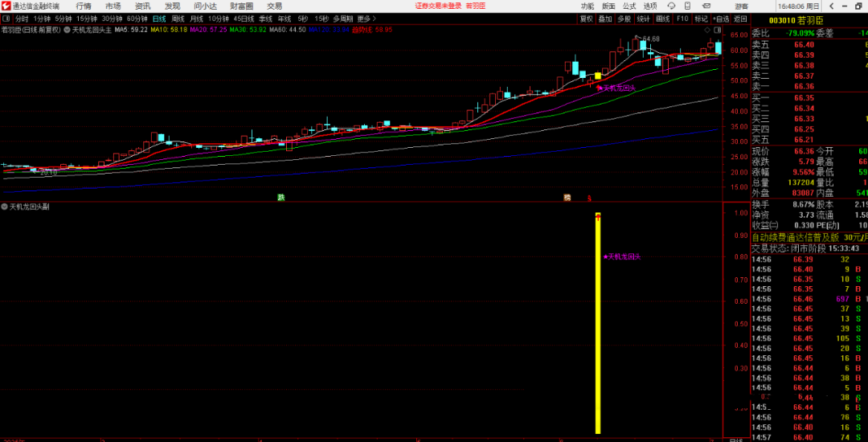The image size is (868, 442).
Task: Open the 多周期 multi-period selector
Action: click(344, 18)
